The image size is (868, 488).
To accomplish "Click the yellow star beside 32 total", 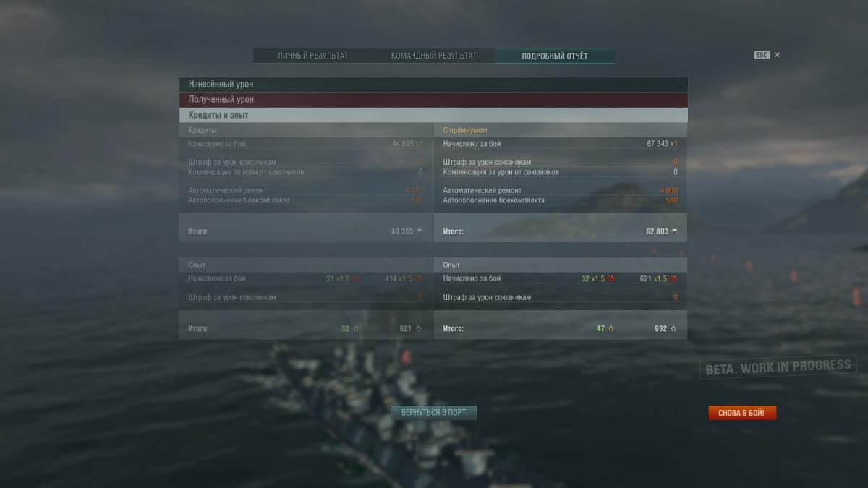I will click(356, 328).
